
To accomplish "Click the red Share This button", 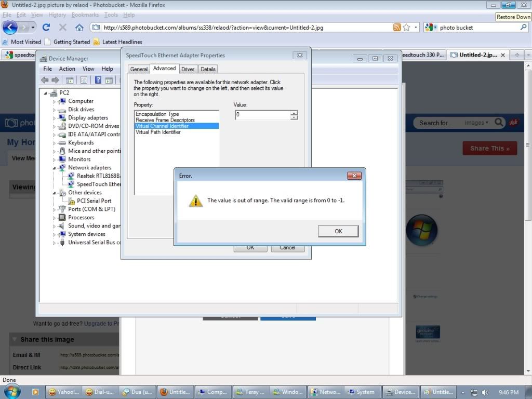I will click(x=489, y=148).
